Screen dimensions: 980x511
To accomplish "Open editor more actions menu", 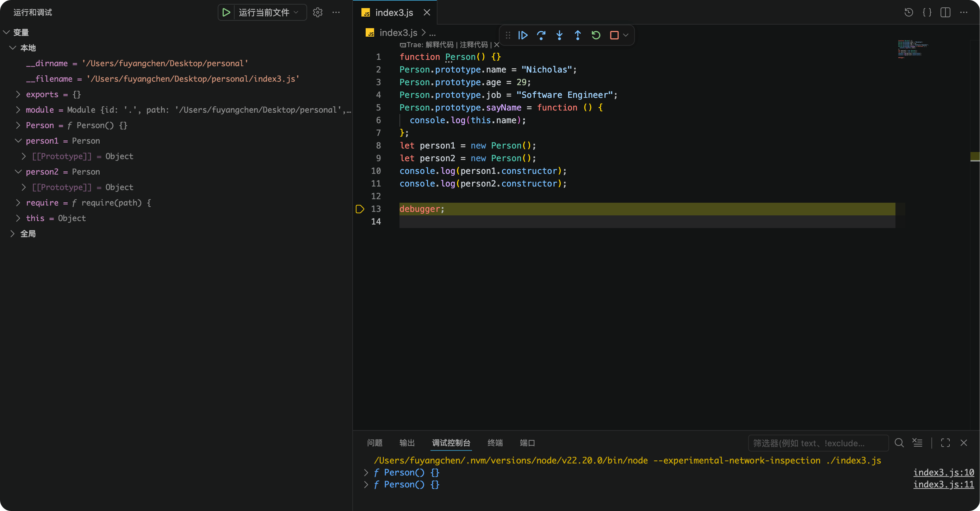I will 964,13.
